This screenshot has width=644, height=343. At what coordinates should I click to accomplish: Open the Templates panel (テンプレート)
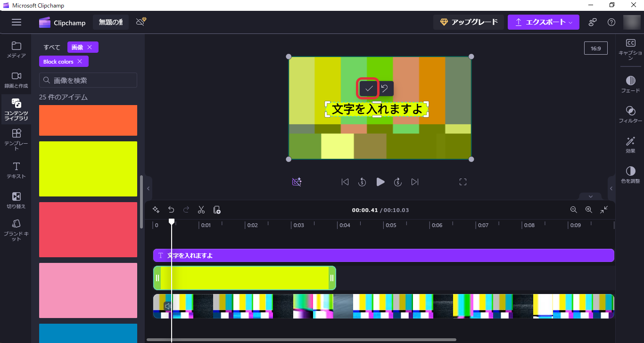(x=16, y=139)
